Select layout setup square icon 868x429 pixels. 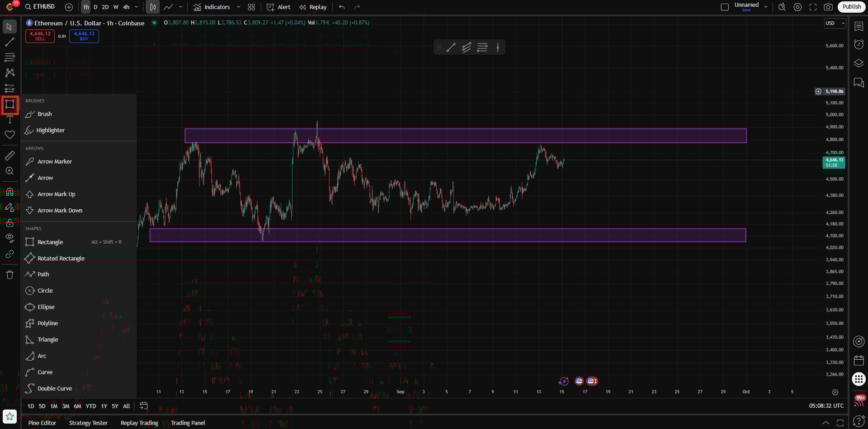[x=725, y=7]
